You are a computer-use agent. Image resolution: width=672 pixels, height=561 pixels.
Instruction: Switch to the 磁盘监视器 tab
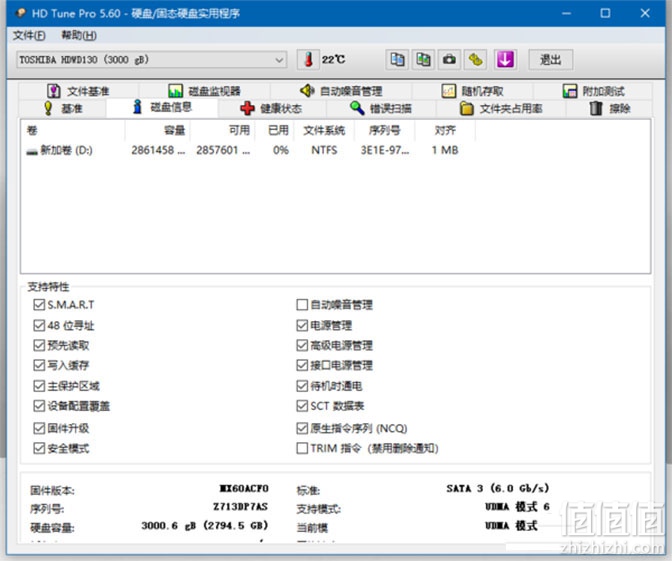point(204,91)
